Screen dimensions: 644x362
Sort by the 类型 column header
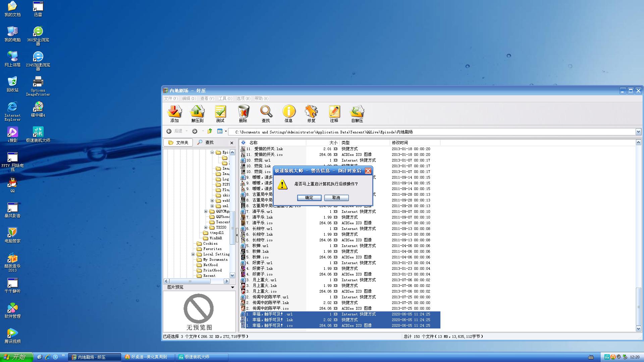click(x=365, y=143)
